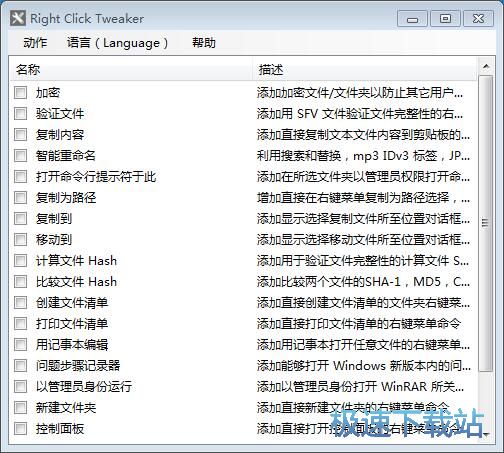The width and height of the screenshot is (504, 453).
Task: Select the 复制内容 list item
Action: (60, 135)
